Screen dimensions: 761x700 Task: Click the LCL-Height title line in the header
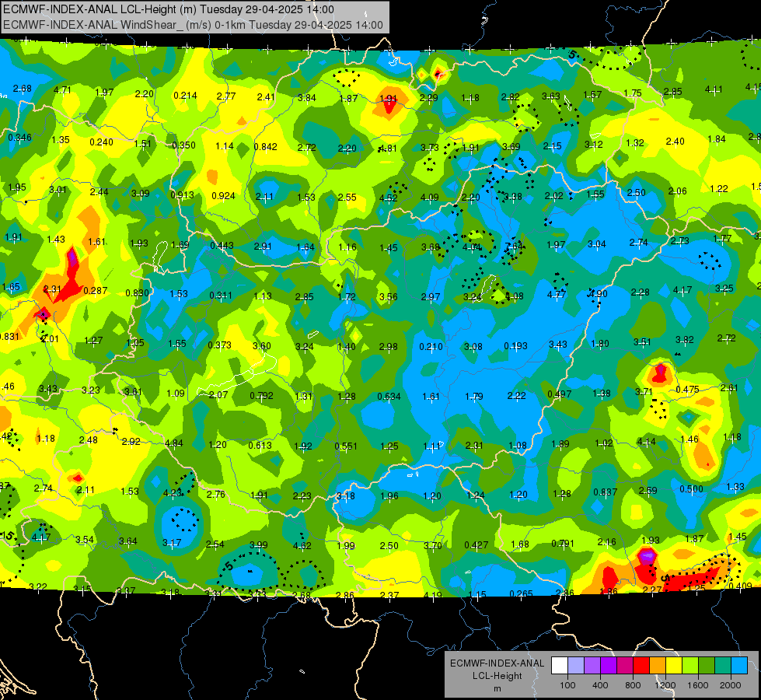point(169,9)
